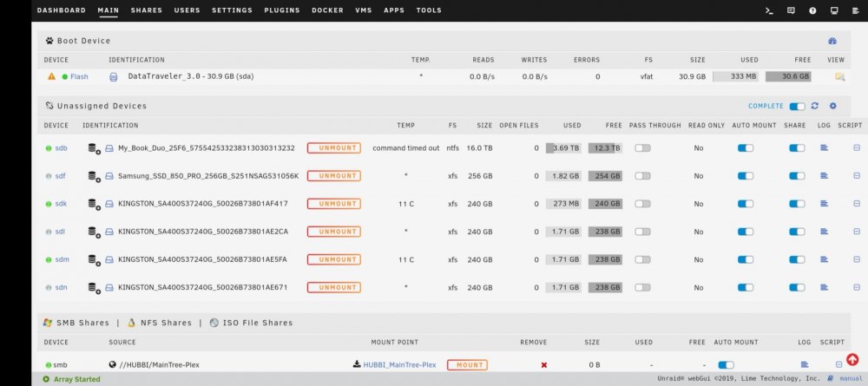
Task: Open the log for sdb My_Book_Duo
Action: point(824,147)
